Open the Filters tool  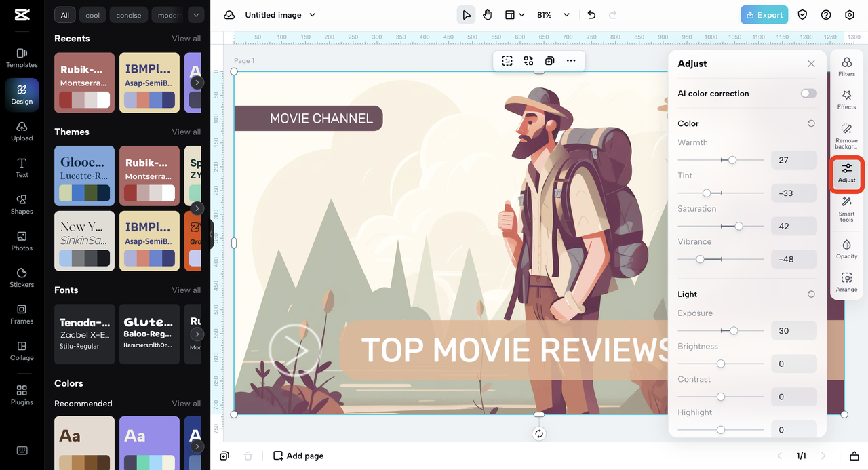tap(846, 66)
